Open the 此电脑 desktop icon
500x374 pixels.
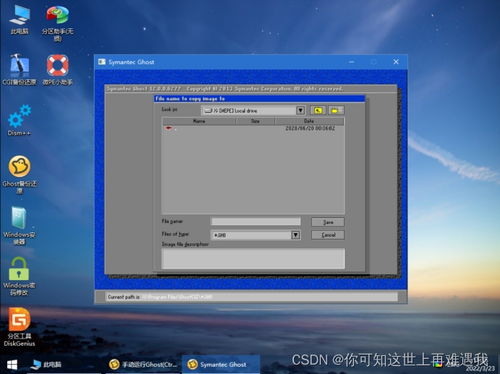[x=19, y=19]
